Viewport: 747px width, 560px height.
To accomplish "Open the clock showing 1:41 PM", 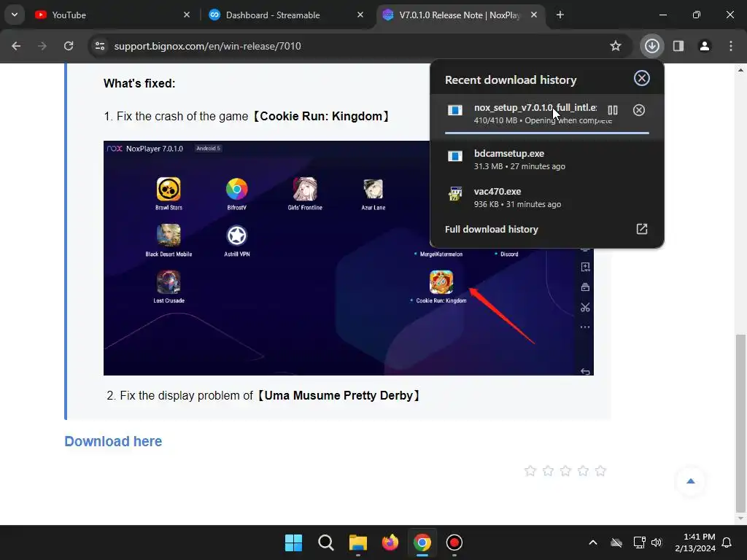I will pyautogui.click(x=695, y=542).
